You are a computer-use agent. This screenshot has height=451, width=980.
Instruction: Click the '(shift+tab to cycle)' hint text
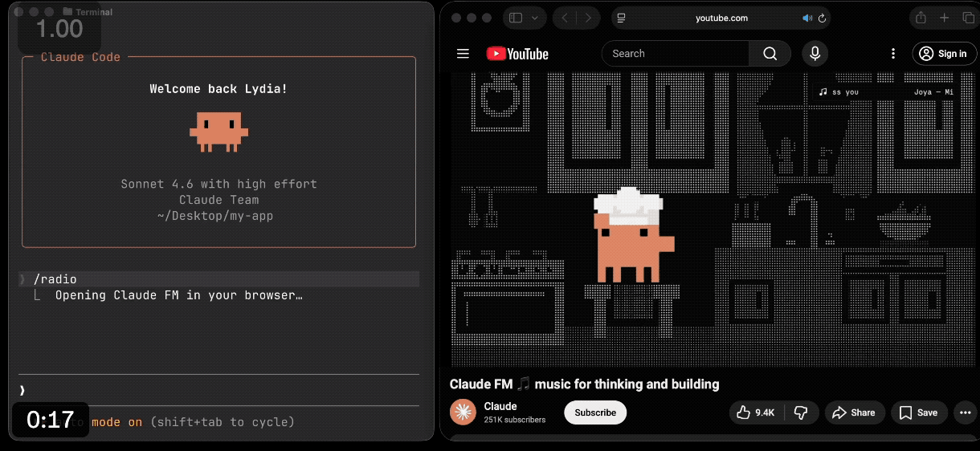(223, 422)
